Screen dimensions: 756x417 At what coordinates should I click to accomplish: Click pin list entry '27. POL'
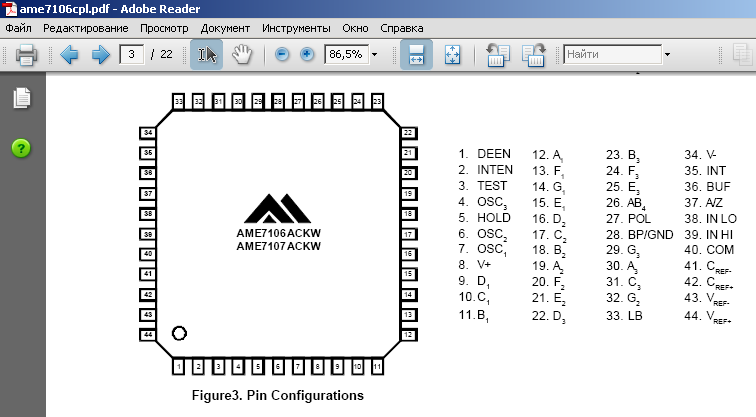628,218
